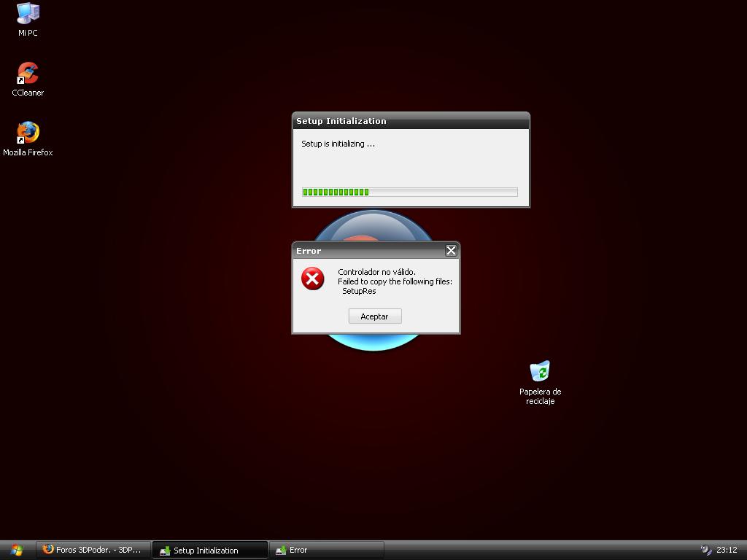Close the Error dialog with X
This screenshot has width=747, height=560.
[451, 251]
